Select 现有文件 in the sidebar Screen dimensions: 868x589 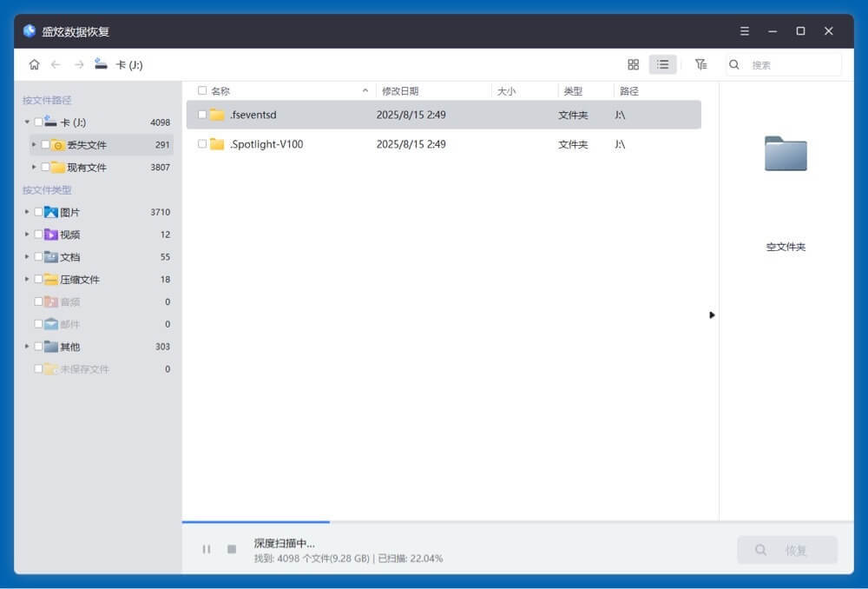(87, 168)
